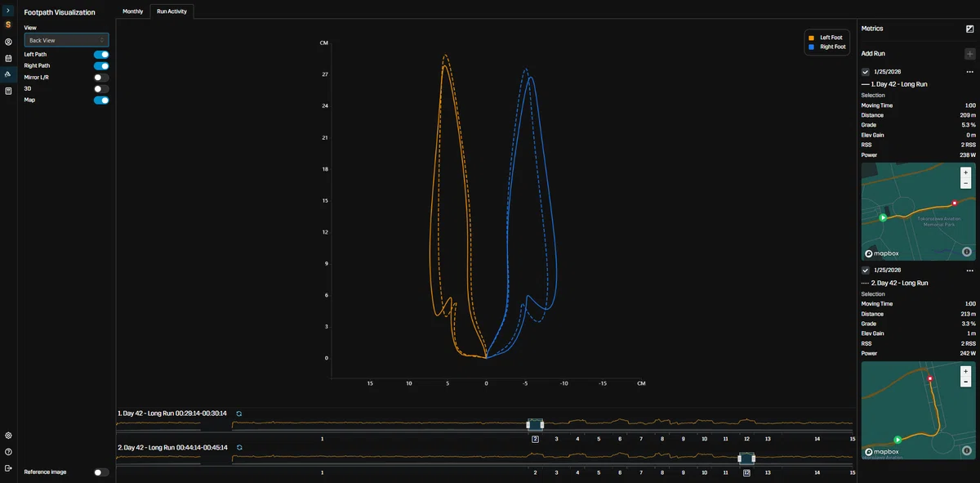The image size is (980, 483).
Task: Click the run 1 timeline selection handle
Action: pos(535,424)
